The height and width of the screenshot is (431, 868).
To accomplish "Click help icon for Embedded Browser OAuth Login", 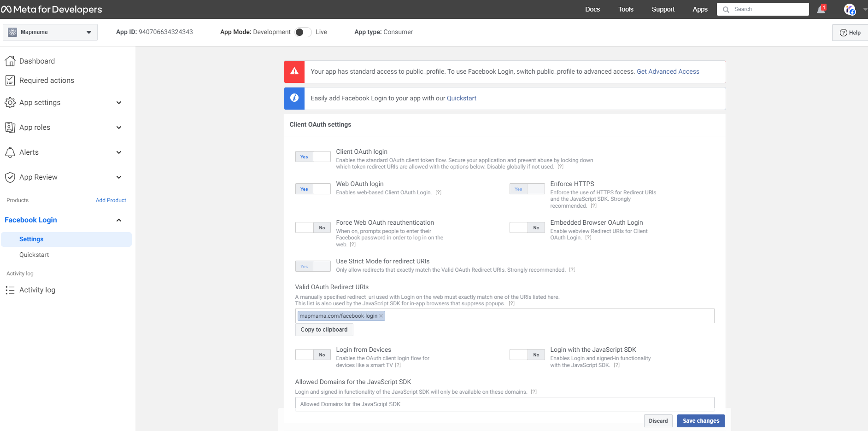I will 588,238.
